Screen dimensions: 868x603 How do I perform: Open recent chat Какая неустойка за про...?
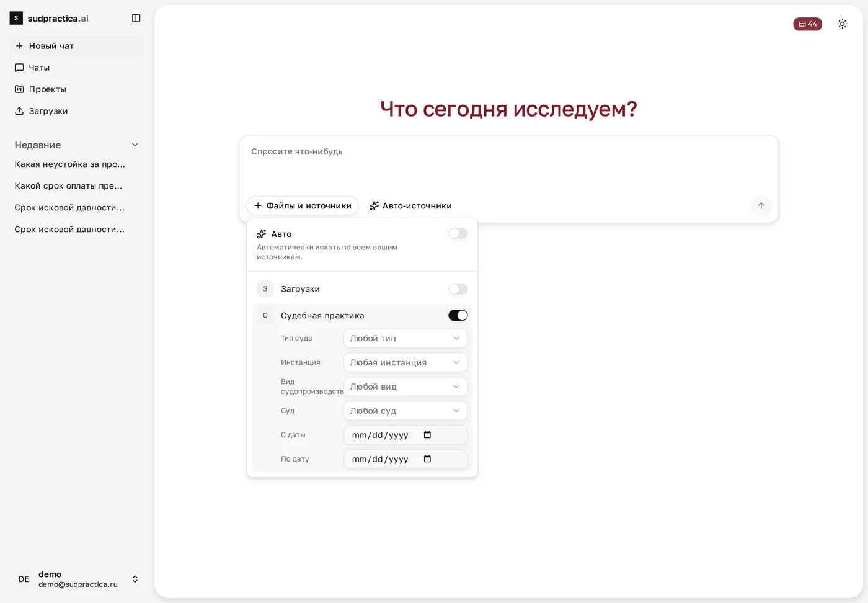70,164
